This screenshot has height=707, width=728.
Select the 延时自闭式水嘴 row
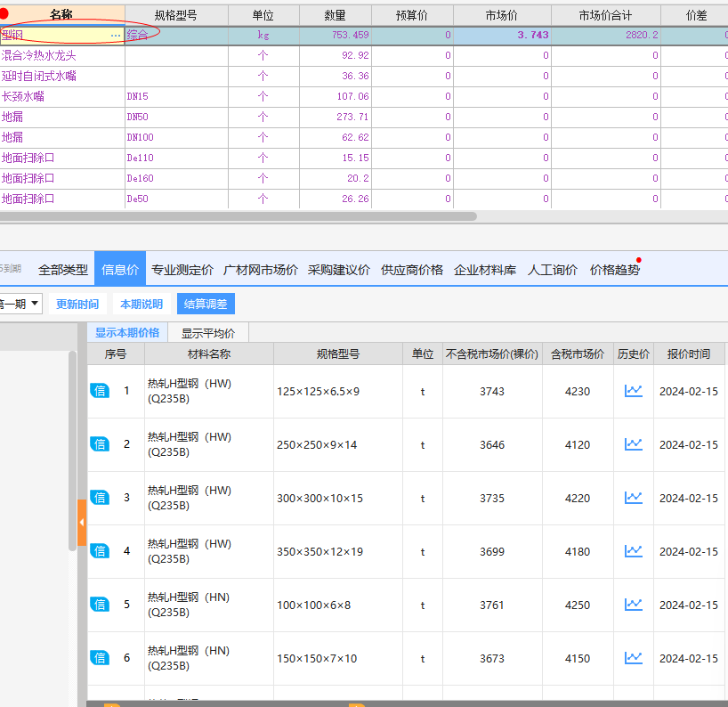(x=364, y=77)
